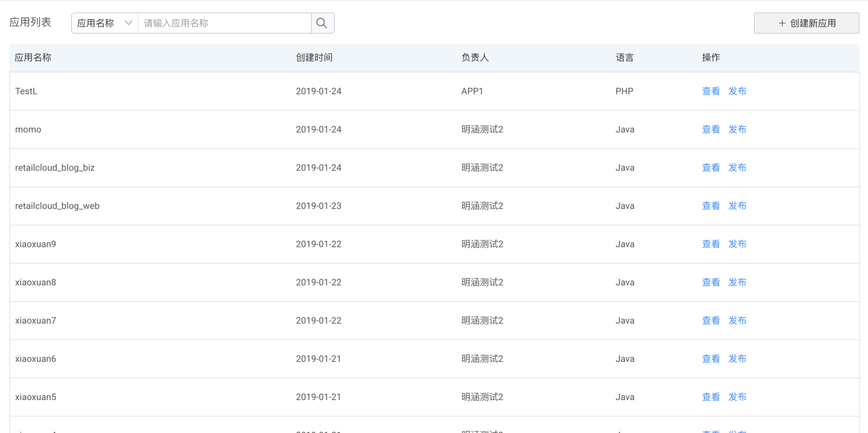Image resolution: width=868 pixels, height=433 pixels.
Task: Select the xiaoxuan9 application name
Action: pyautogui.click(x=36, y=244)
